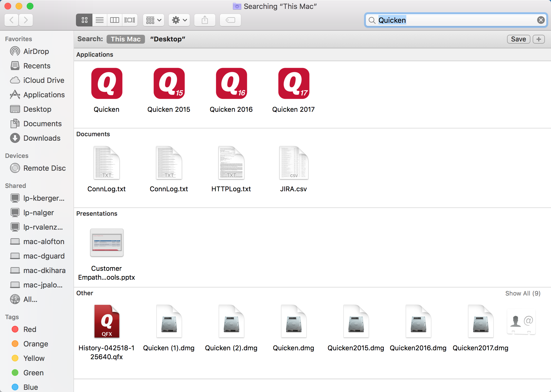Select the Quicken 2015 app icon

(x=169, y=83)
